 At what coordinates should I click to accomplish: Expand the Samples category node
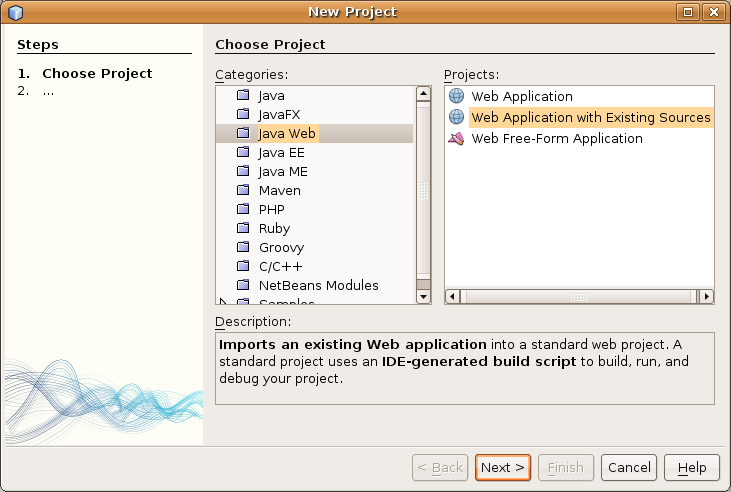click(x=223, y=301)
